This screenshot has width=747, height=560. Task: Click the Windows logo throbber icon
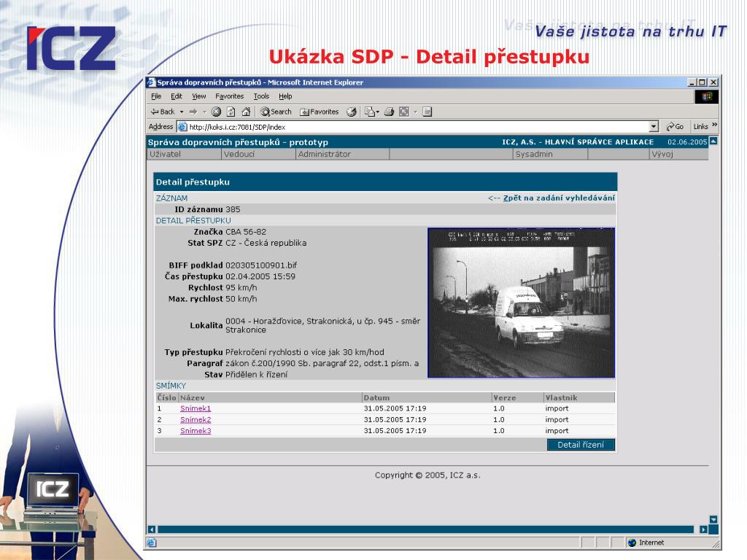tap(706, 97)
